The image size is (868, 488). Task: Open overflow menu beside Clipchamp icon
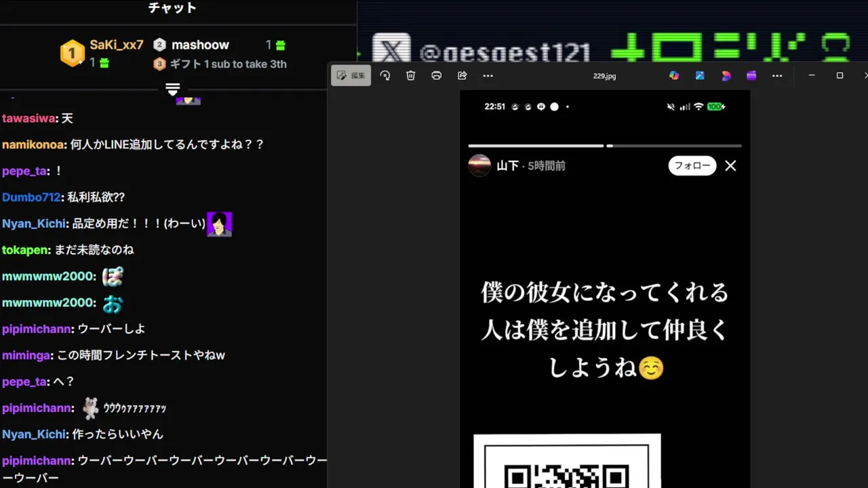pos(777,75)
